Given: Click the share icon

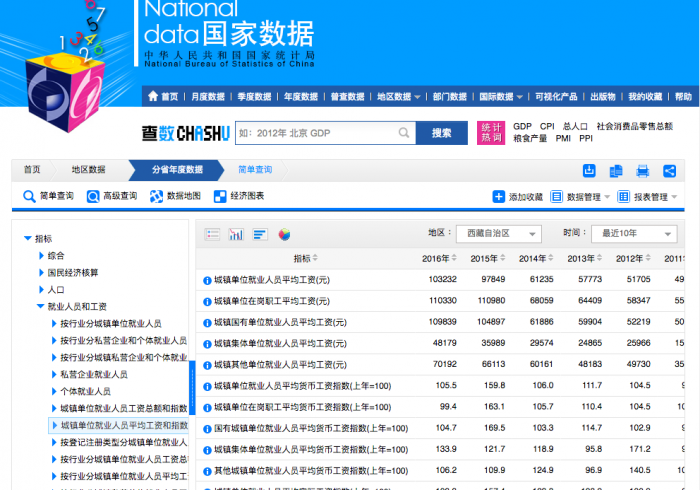Looking at the screenshot, I should [x=669, y=170].
